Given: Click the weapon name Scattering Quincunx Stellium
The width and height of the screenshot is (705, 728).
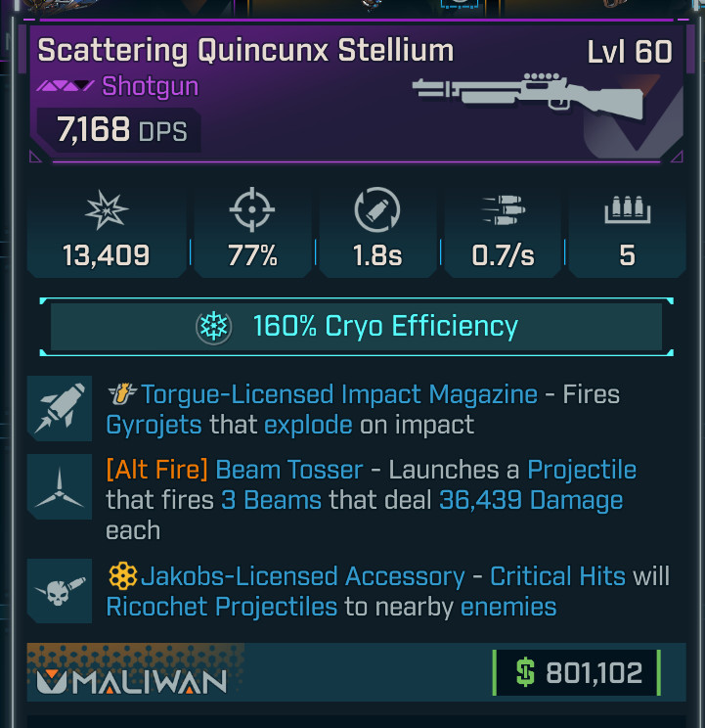Looking at the screenshot, I should [x=245, y=50].
